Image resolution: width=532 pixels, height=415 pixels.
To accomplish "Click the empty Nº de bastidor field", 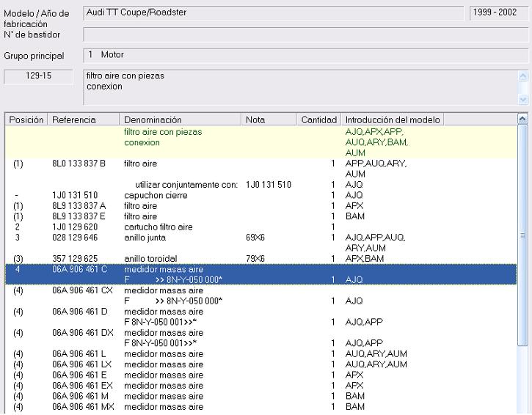I will point(306,35).
